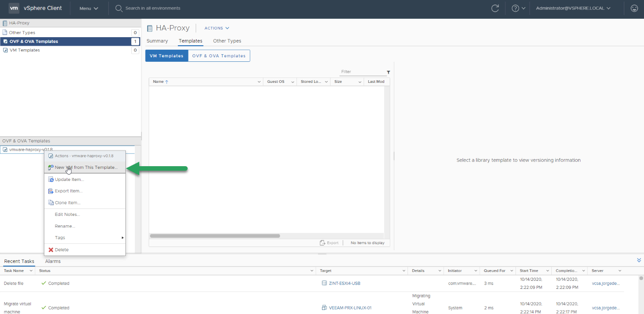Choose Clone Item from context menu
The height and width of the screenshot is (314, 644).
click(85, 202)
